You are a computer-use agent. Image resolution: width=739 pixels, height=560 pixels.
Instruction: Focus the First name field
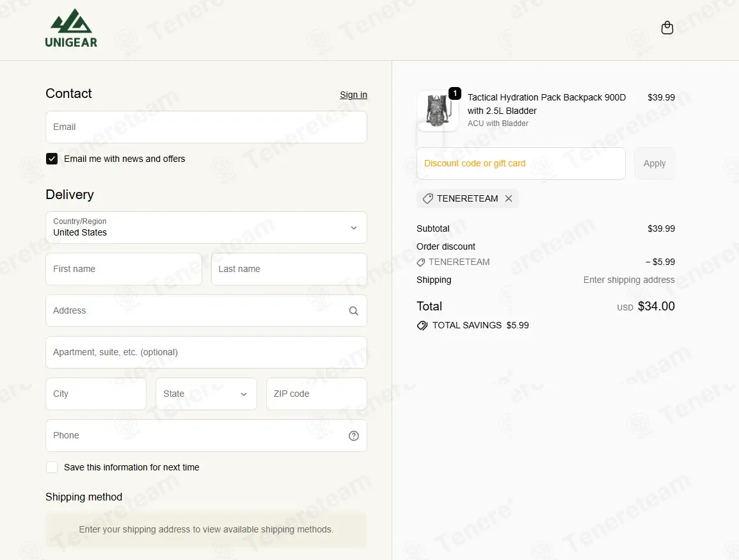[123, 269]
